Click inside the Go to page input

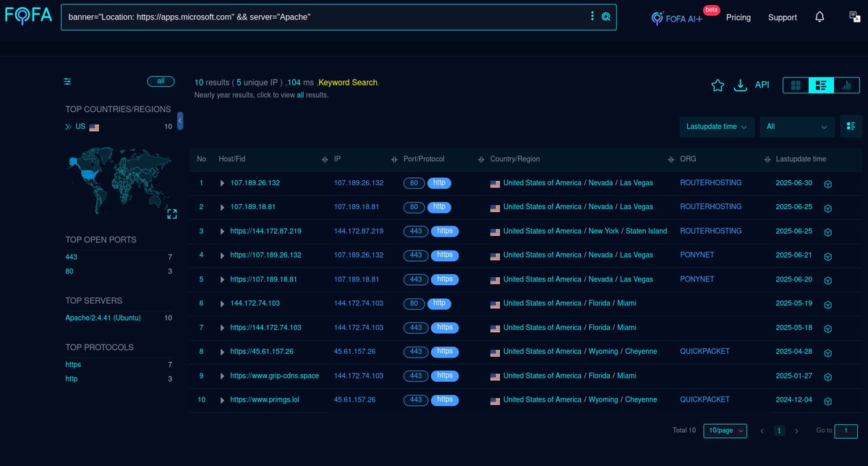point(845,431)
